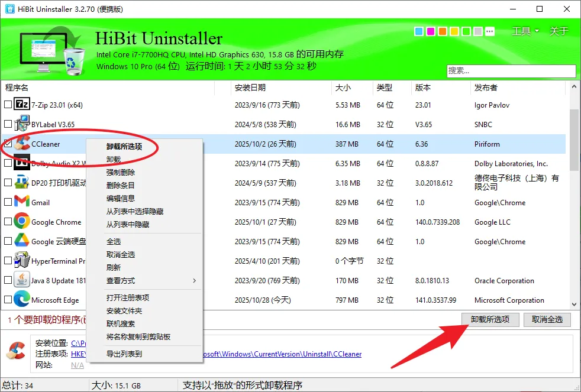This screenshot has width=581, height=392.
Task: Click the 卸载所选项 button at bottom
Action: click(490, 319)
